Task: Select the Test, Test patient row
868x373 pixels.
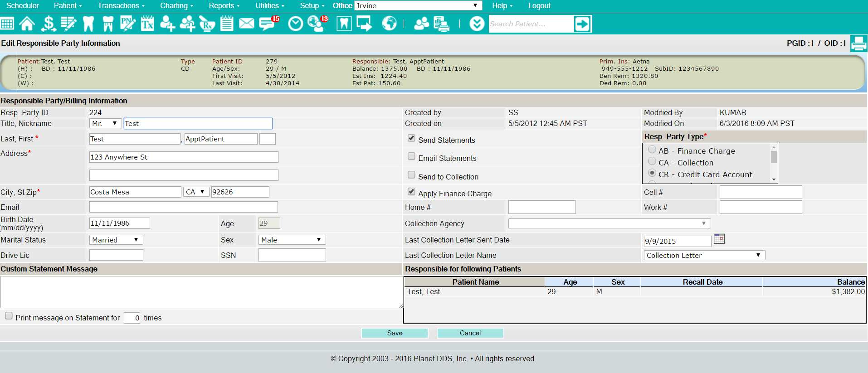Action: pyautogui.click(x=635, y=291)
